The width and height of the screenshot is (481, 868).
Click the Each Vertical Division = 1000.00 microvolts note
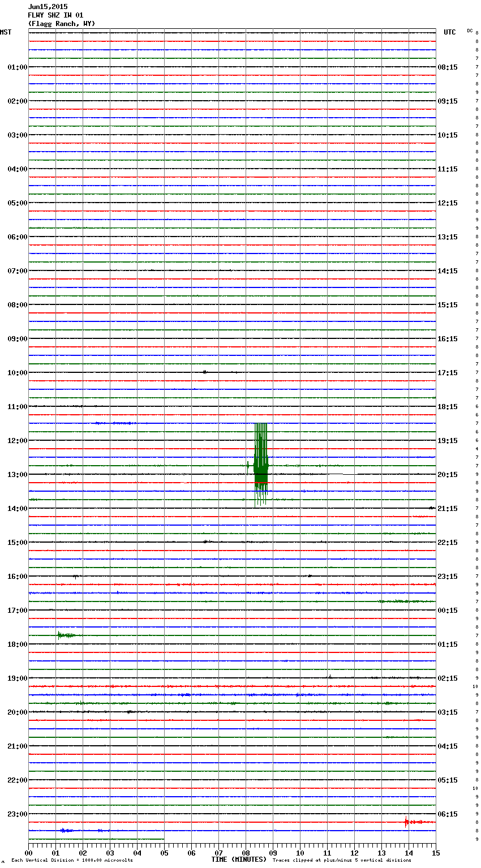[x=72, y=860]
